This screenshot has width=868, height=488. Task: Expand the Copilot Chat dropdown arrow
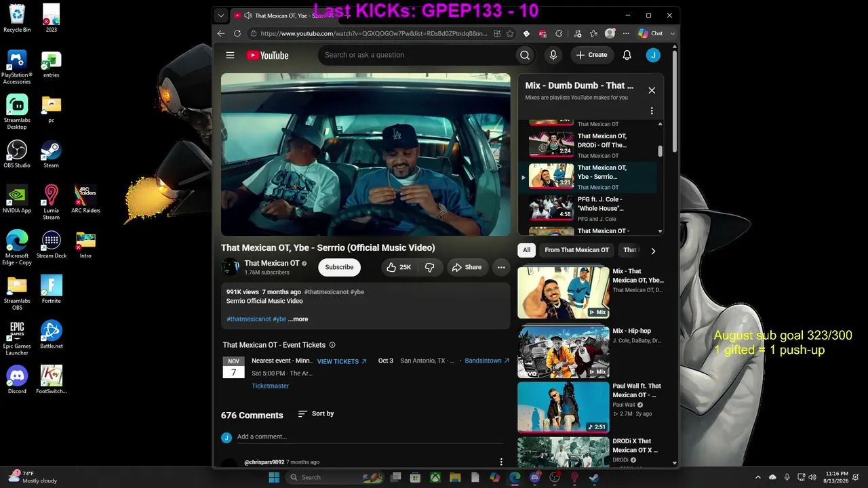pos(673,33)
